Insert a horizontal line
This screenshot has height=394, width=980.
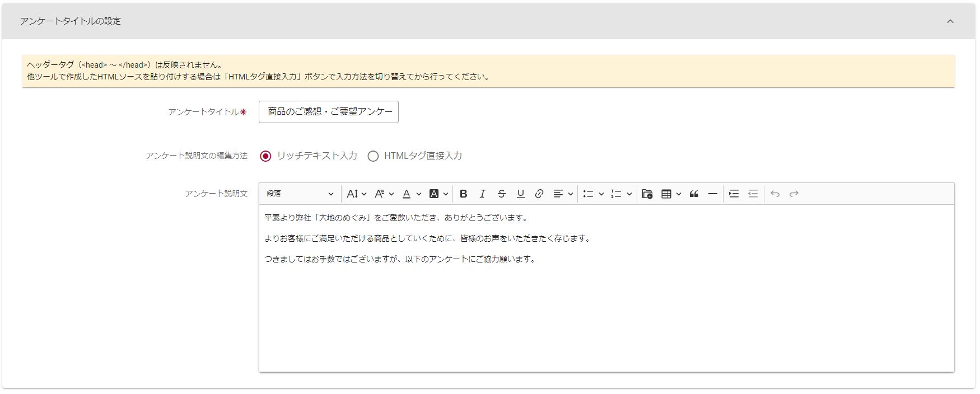(x=713, y=194)
